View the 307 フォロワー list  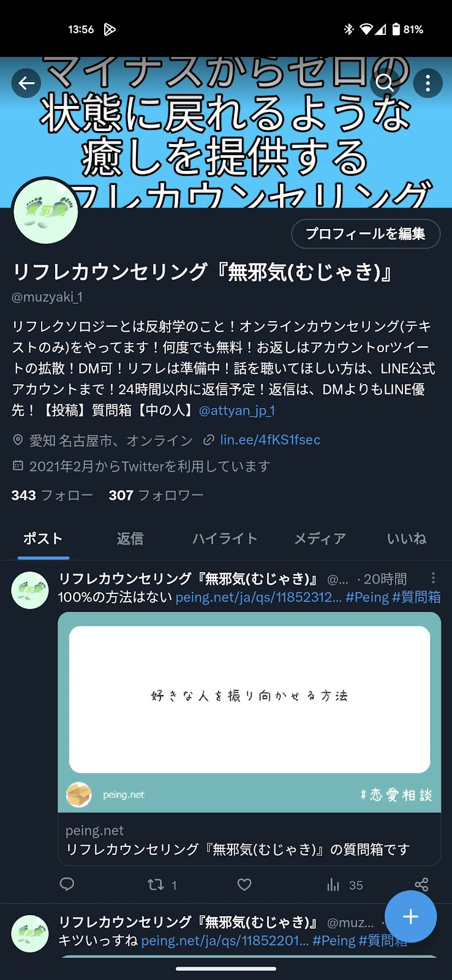pos(156,495)
